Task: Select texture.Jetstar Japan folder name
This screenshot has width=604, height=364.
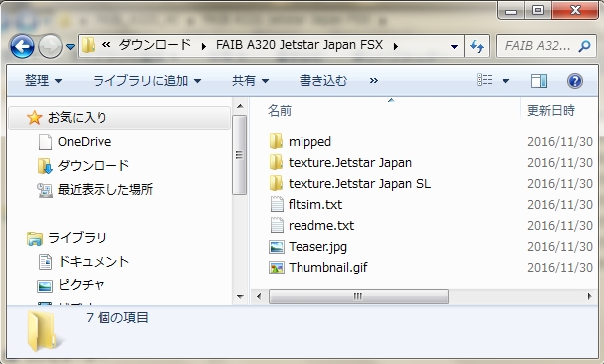Action: [x=350, y=162]
